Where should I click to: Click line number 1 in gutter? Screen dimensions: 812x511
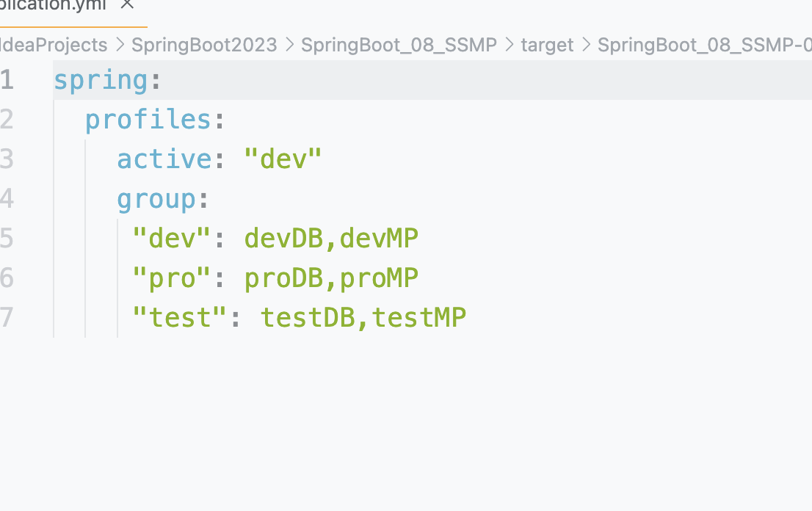pos(7,80)
